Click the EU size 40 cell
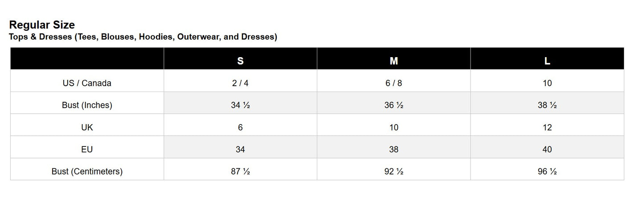 tap(547, 149)
